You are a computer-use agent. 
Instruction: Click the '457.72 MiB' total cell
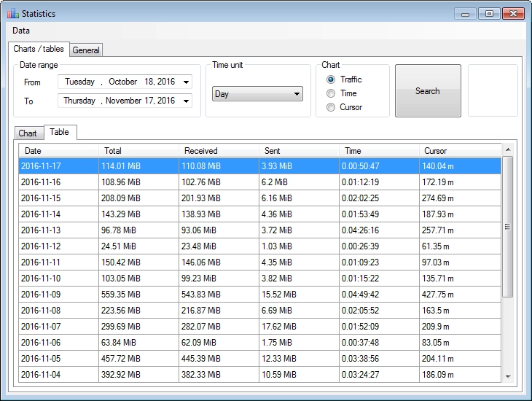tap(138, 359)
